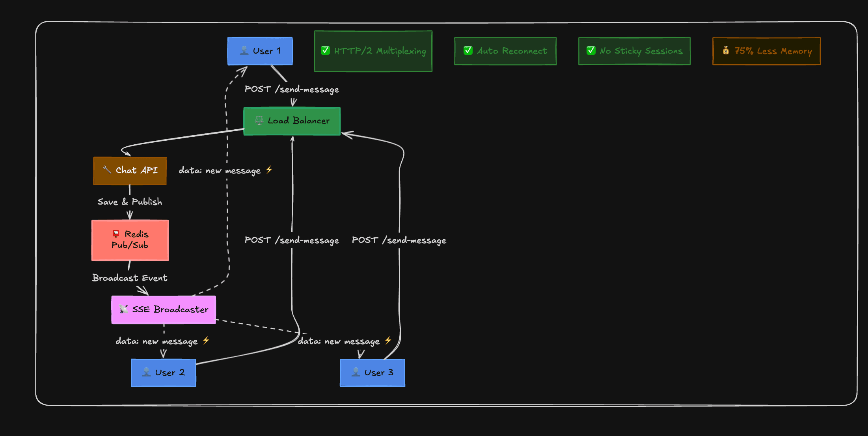The image size is (868, 436).
Task: Select the satellite icon on SSE Broadcaster
Action: tap(123, 309)
